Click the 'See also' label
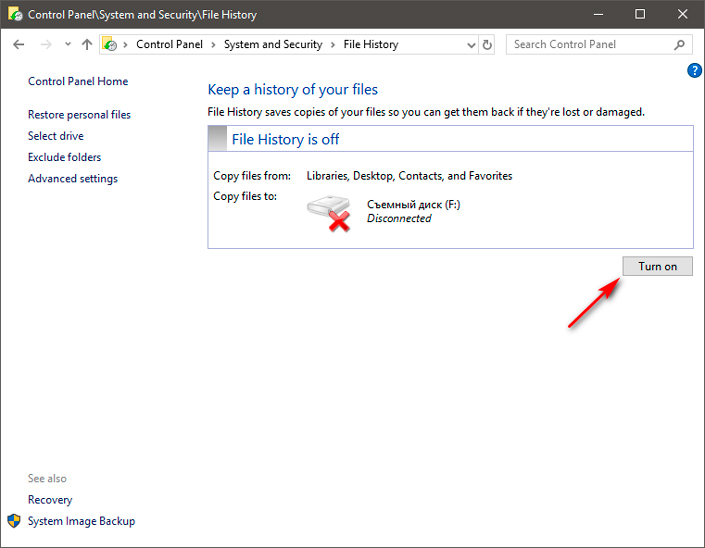Screen dimensions: 705x548 click(47, 478)
